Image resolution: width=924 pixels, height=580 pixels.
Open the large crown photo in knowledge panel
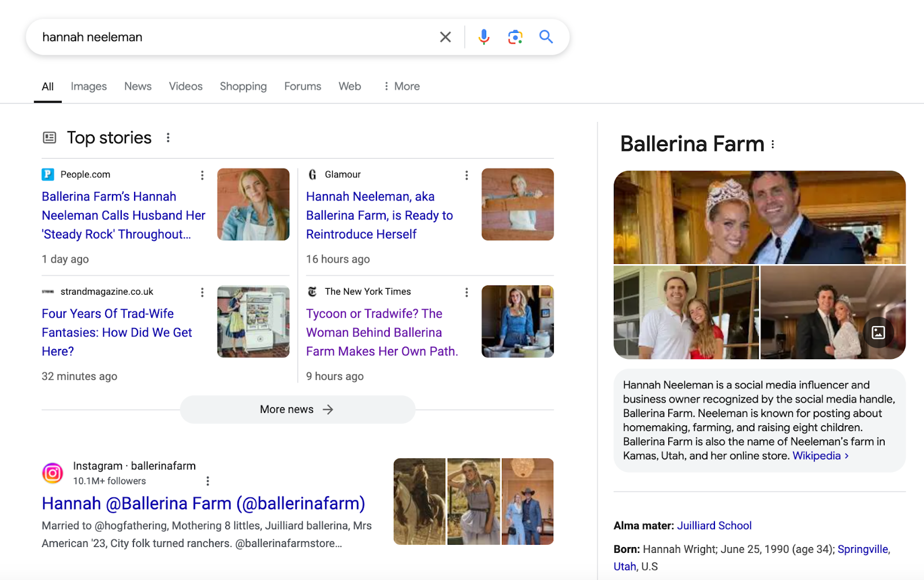(759, 217)
